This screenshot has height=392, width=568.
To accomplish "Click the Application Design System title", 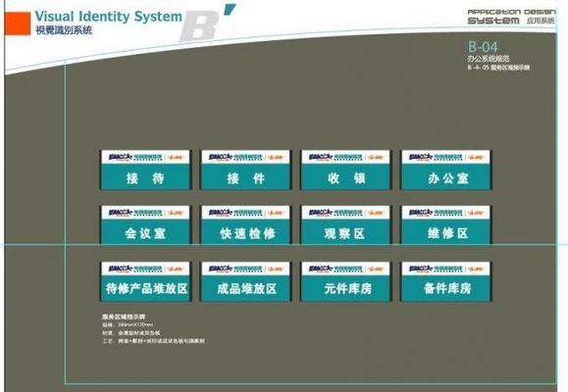I will pos(511,17).
